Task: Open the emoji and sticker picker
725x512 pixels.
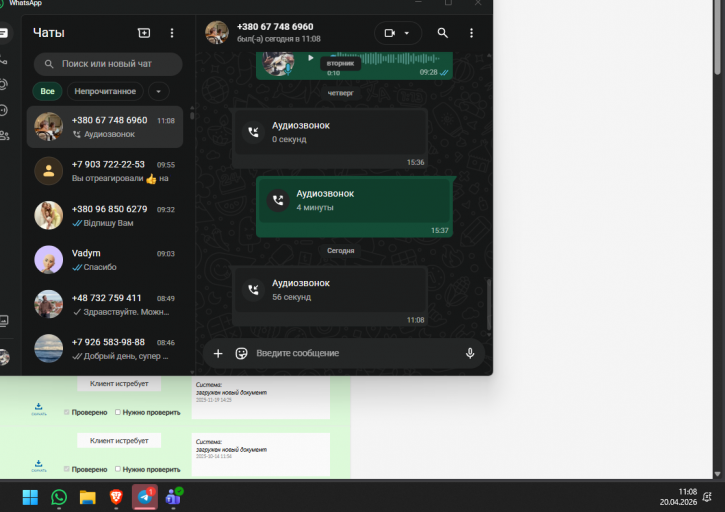Action: click(241, 353)
